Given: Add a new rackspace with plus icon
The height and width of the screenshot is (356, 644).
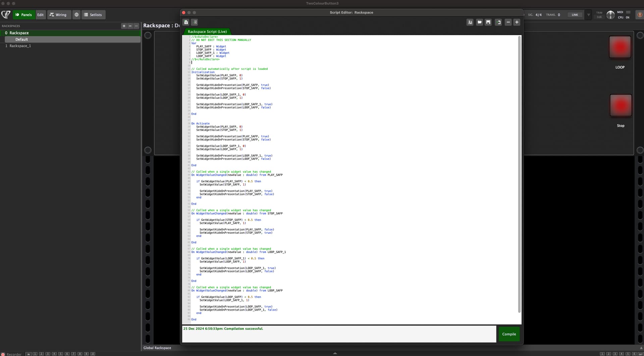Looking at the screenshot, I should click(124, 26).
